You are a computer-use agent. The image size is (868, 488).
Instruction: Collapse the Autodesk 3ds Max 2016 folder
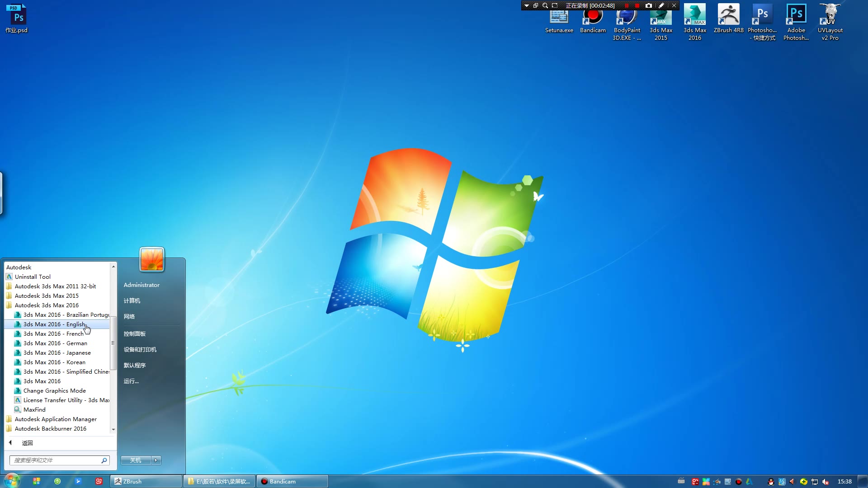(x=57, y=305)
